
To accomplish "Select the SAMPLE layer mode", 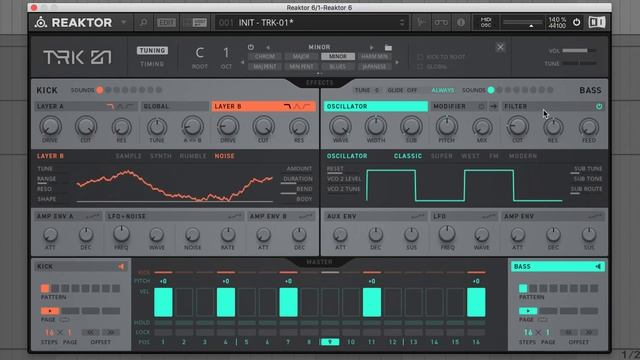I will click(x=129, y=156).
